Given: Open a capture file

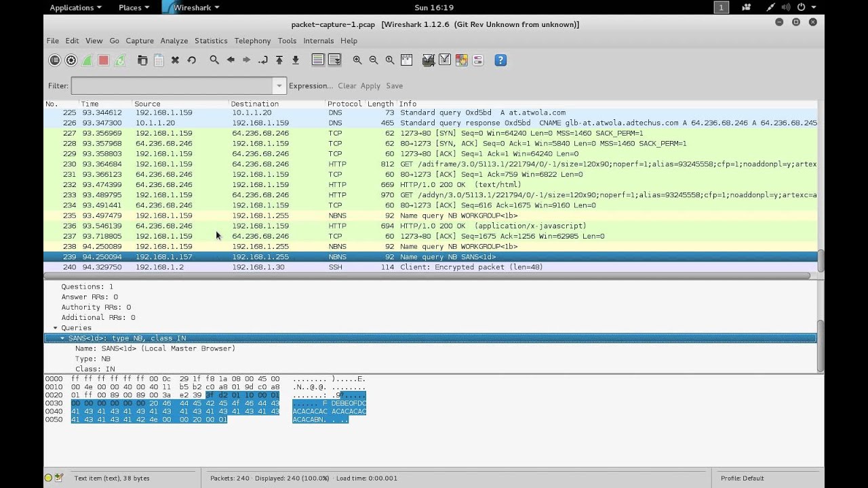Looking at the screenshot, I should point(142,60).
